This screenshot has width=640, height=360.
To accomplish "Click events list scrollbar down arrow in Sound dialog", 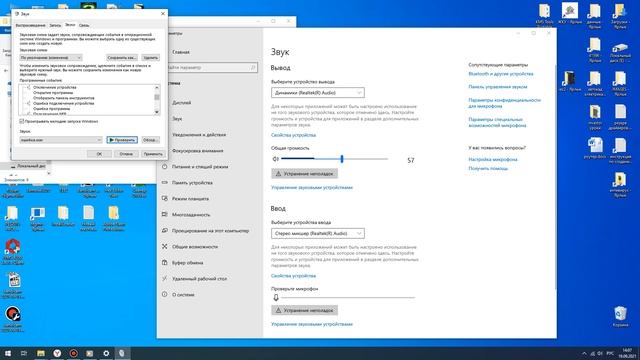I will (x=157, y=112).
